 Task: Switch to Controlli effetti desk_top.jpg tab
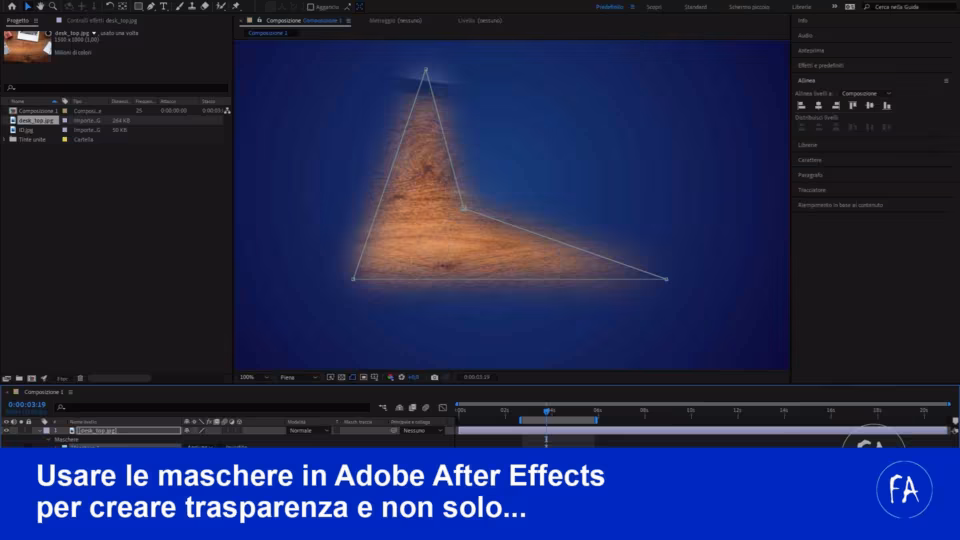coord(102,20)
